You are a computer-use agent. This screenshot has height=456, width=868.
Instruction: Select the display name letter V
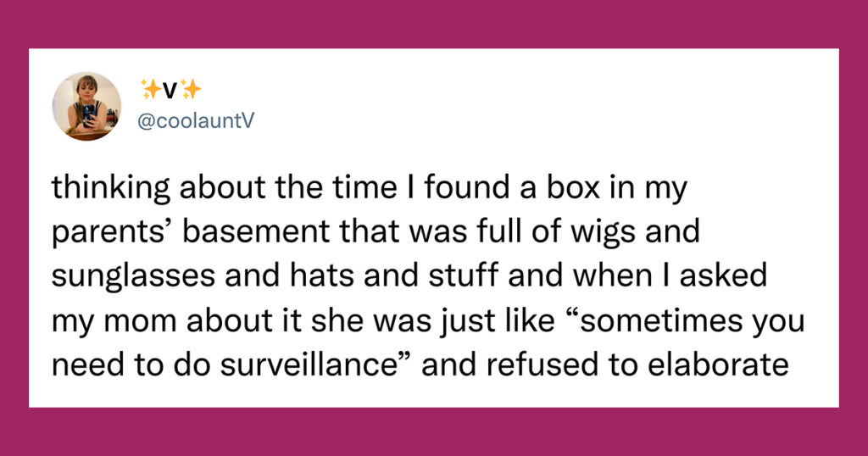coord(171,90)
